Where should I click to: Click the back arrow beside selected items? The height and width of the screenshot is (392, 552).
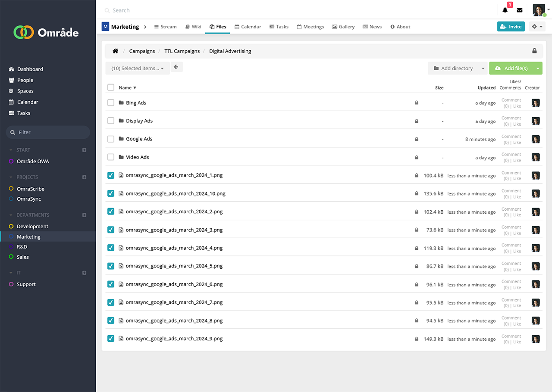pyautogui.click(x=176, y=67)
